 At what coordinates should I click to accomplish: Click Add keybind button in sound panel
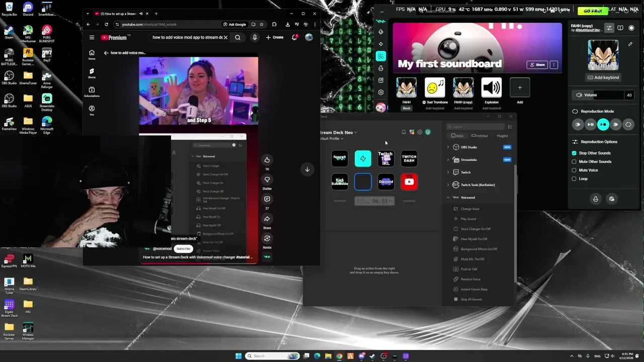point(603,77)
